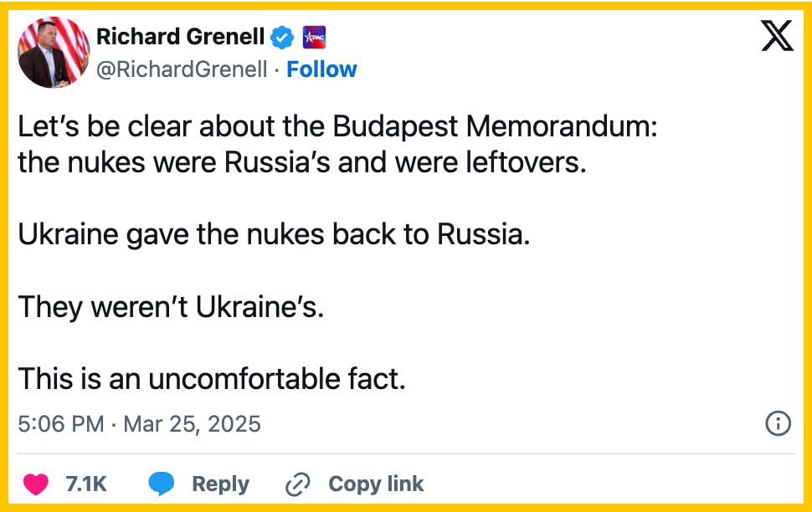Click the 7.1K likes count
This screenshot has height=512, width=812.
coord(86,484)
